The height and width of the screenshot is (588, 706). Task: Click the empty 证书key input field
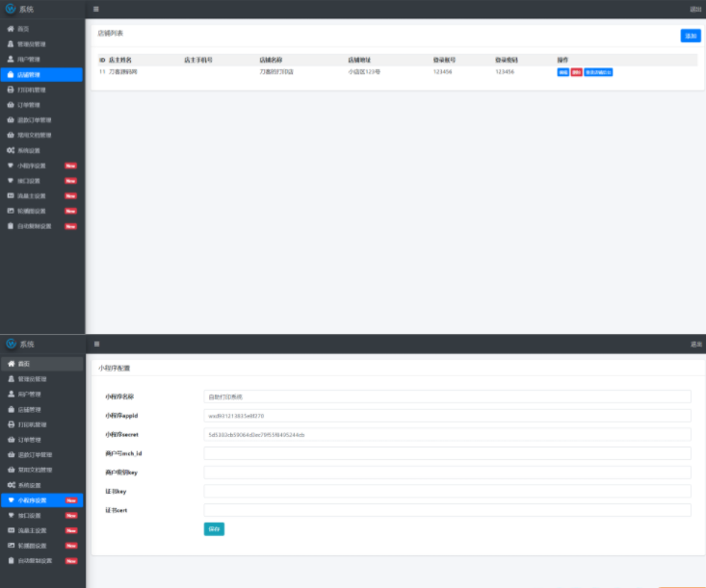[447, 491]
